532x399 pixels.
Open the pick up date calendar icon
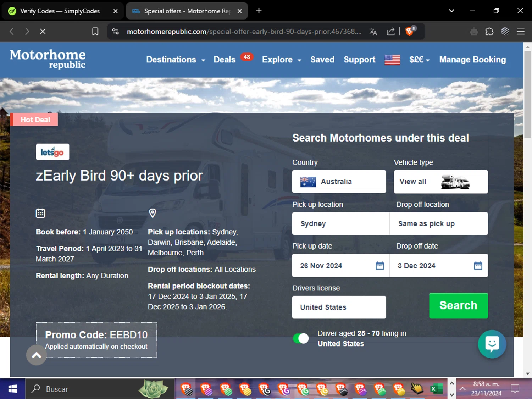[x=380, y=266]
